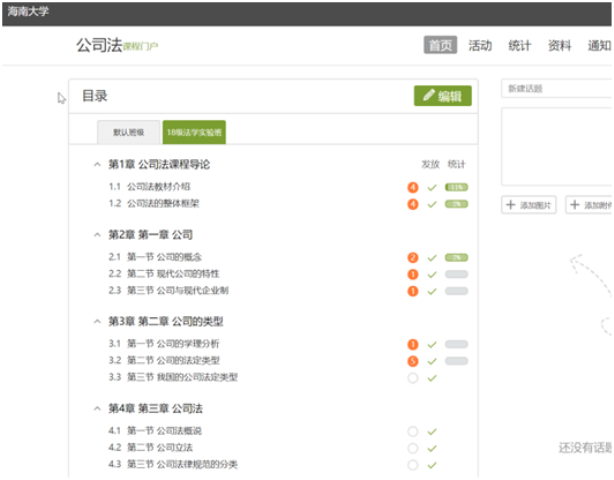Click the orange task badge for section 1.1
The height and width of the screenshot is (480, 614).
click(412, 187)
